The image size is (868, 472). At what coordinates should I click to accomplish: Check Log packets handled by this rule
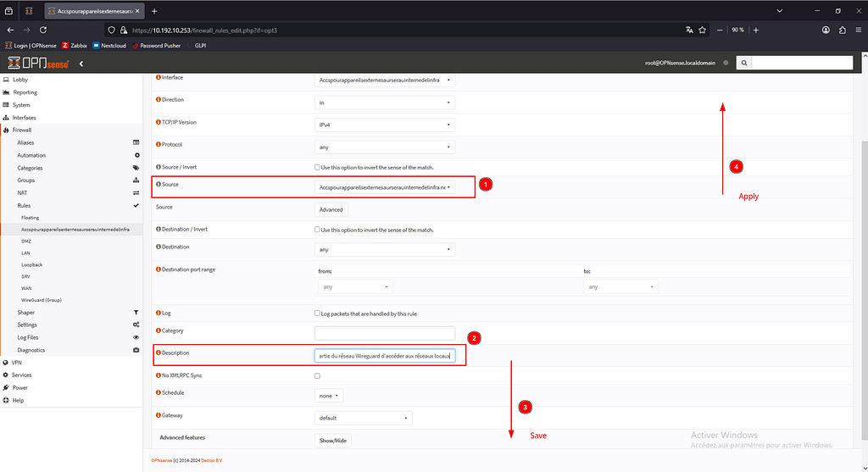317,314
